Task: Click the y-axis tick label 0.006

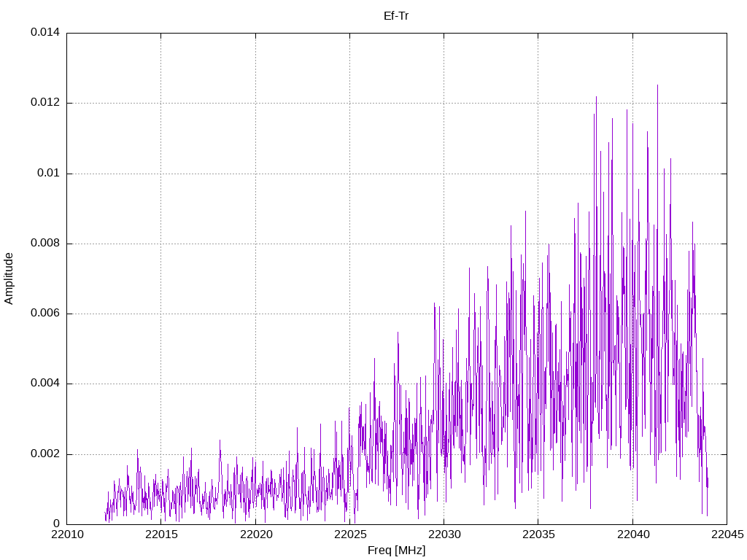Action: click(x=45, y=314)
